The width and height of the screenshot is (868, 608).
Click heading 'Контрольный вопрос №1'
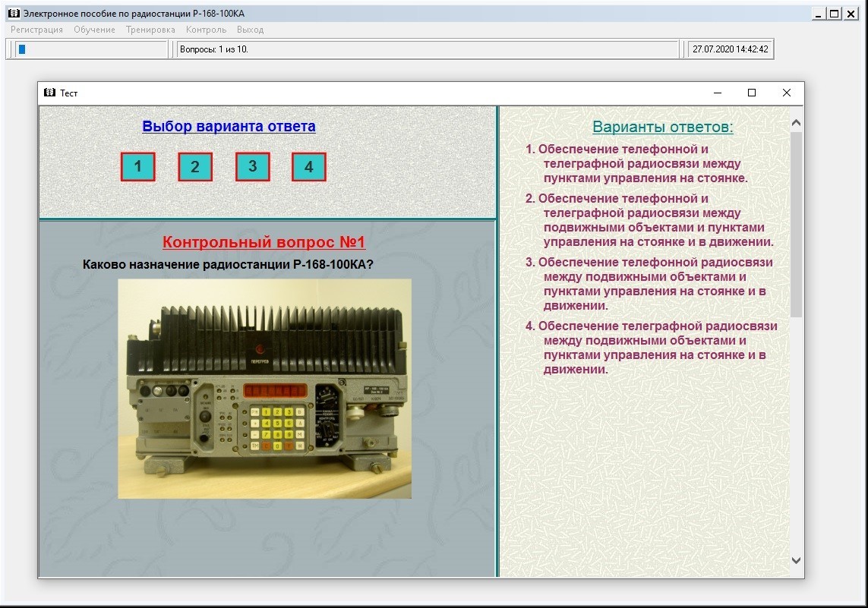coord(264,242)
